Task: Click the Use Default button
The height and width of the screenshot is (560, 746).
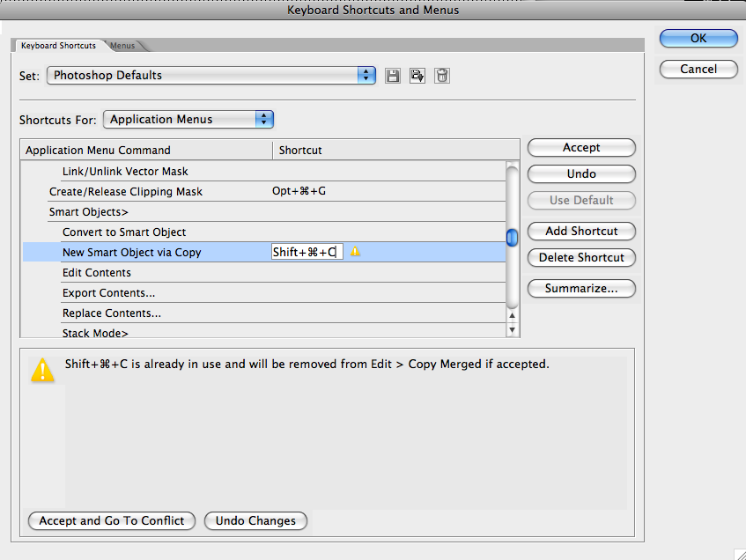Action: [x=581, y=200]
